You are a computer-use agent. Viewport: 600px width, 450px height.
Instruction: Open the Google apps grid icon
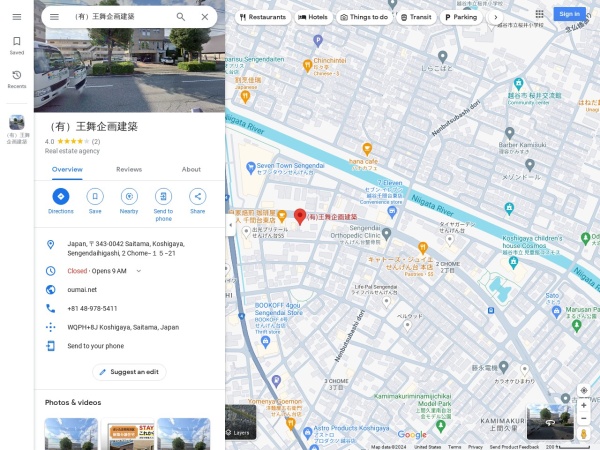[x=539, y=14]
